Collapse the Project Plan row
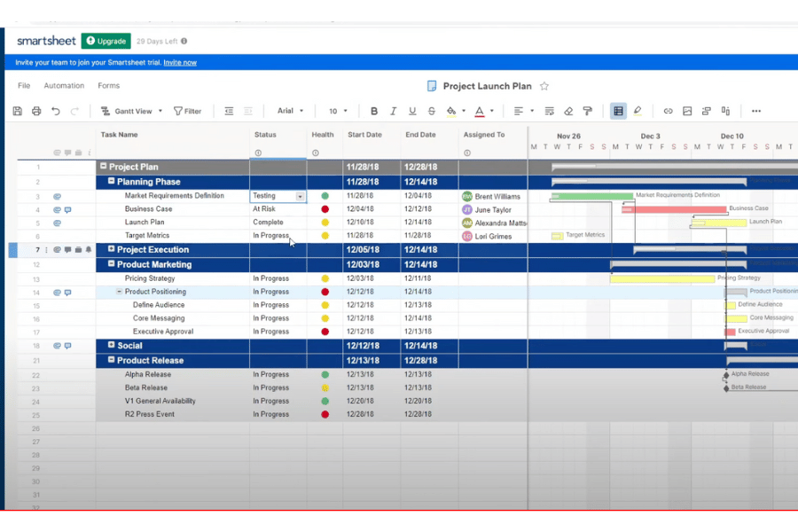This screenshot has width=798, height=532. coord(104,166)
